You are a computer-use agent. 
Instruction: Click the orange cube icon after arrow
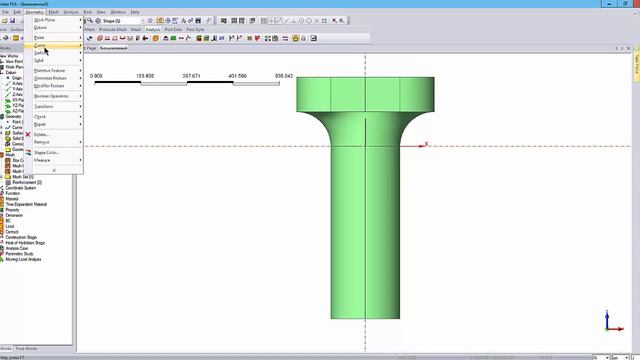click(x=156, y=38)
